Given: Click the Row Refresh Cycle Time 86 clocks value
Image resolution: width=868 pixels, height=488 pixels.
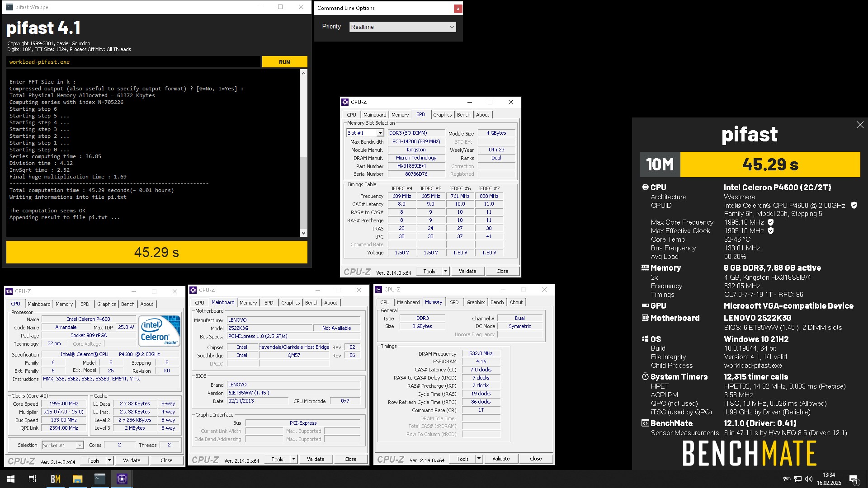Looking at the screenshot, I should pos(481,402).
